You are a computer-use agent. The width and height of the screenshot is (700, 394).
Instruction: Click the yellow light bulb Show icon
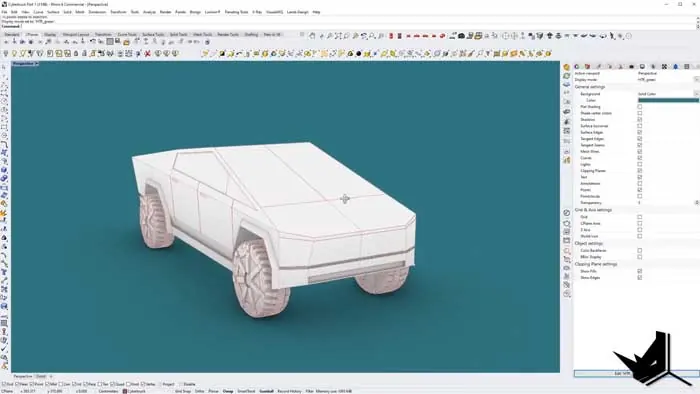(x=14, y=54)
